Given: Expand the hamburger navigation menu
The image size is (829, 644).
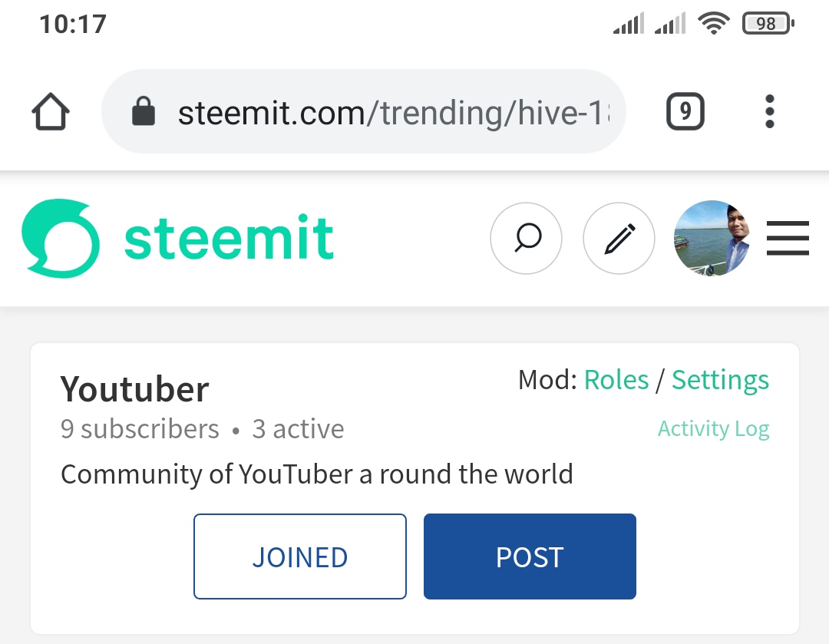Looking at the screenshot, I should (788, 239).
